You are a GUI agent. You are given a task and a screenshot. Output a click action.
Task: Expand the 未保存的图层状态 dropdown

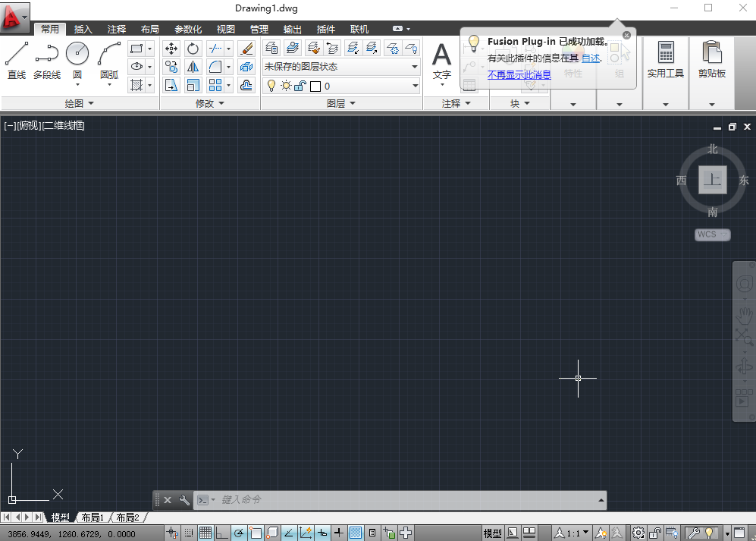tap(415, 67)
